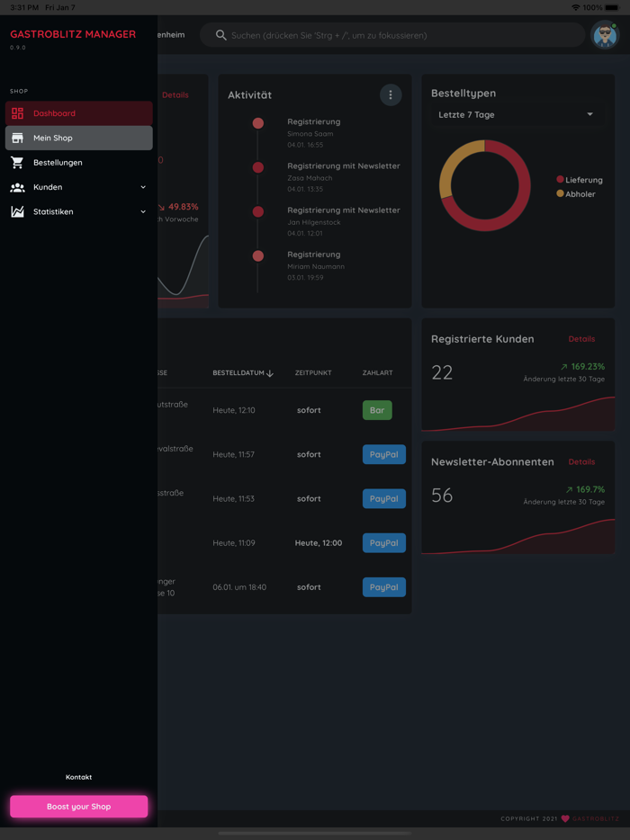630x840 pixels.
Task: Sort by Bestelldatum arrow icon
Action: pos(270,373)
